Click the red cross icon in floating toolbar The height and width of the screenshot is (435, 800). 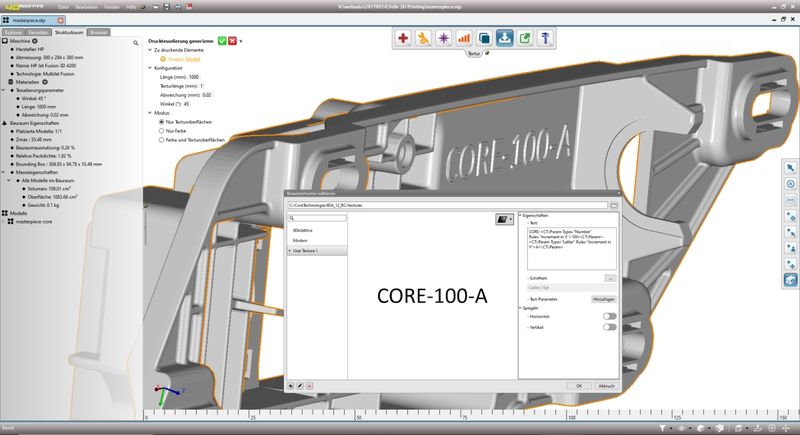point(403,38)
